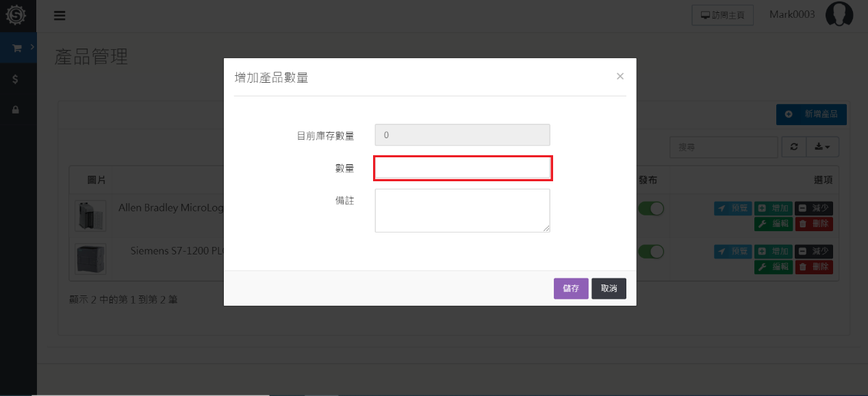The width and height of the screenshot is (868, 396).
Task: Click 刪除 for the Allen Bradley row
Action: pos(814,224)
